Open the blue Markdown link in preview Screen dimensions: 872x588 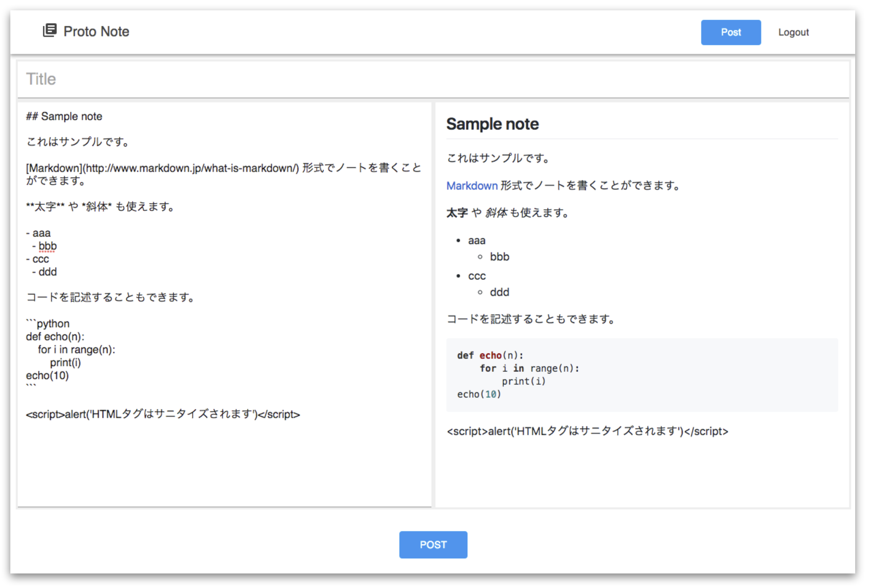point(472,186)
